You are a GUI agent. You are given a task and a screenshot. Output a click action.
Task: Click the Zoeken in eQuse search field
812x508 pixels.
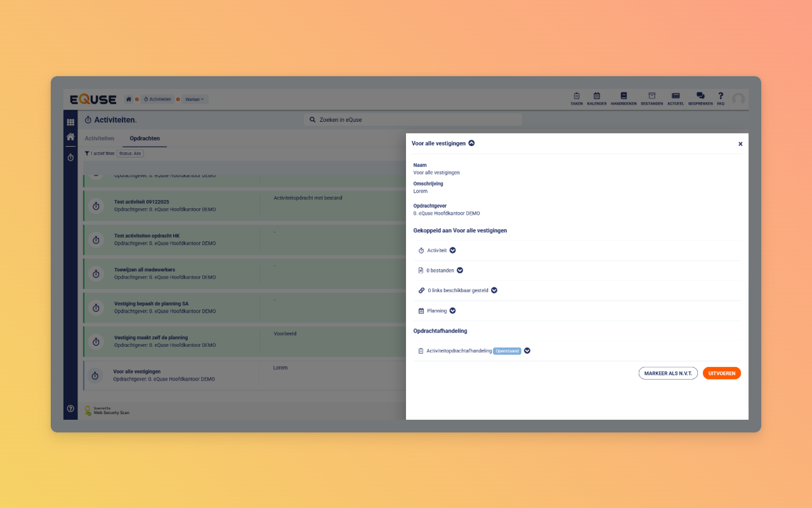coord(413,119)
